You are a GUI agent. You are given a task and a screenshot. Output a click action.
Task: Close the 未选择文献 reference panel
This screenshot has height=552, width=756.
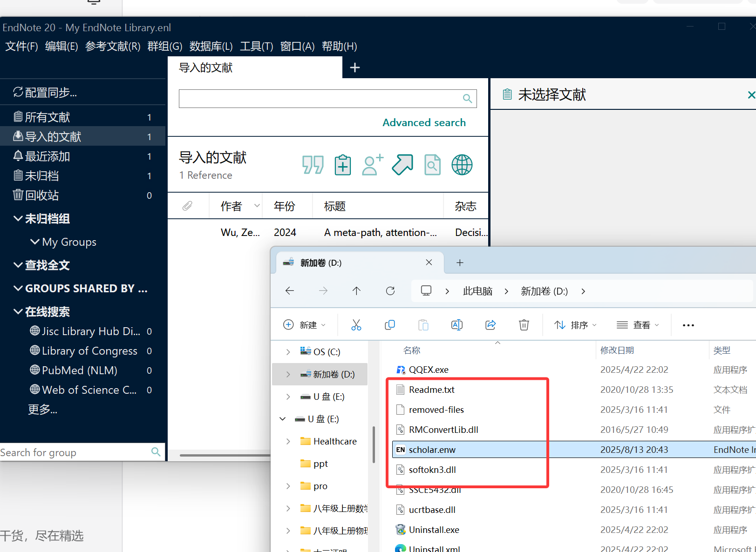751,95
